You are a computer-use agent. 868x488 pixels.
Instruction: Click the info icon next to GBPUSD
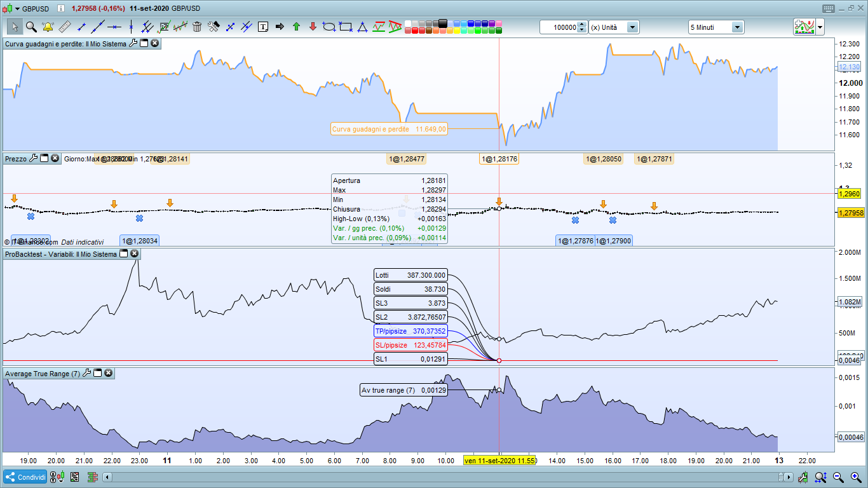(60, 8)
